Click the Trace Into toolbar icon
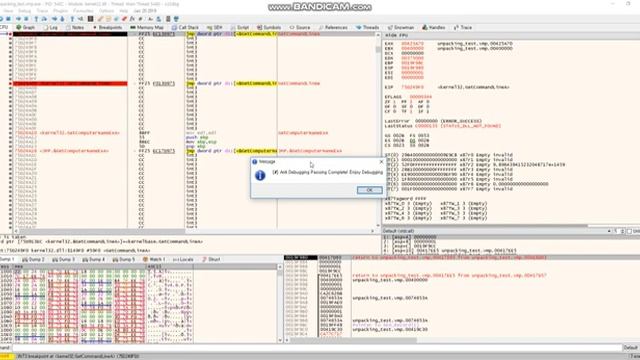 [x=54, y=19]
